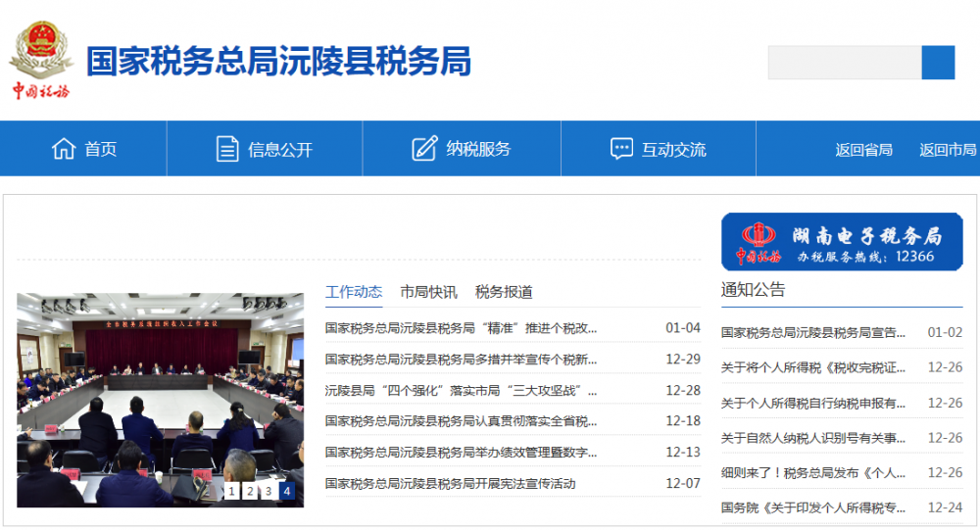Image resolution: width=980 pixels, height=530 pixels.
Task: Open news 认真贯彻落实全省税
Action: (461, 421)
